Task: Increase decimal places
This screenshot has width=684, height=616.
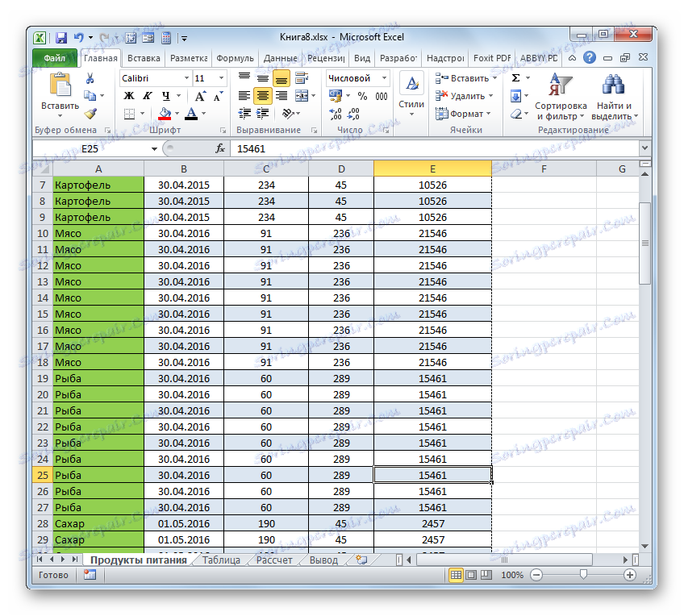Action: click(x=336, y=114)
